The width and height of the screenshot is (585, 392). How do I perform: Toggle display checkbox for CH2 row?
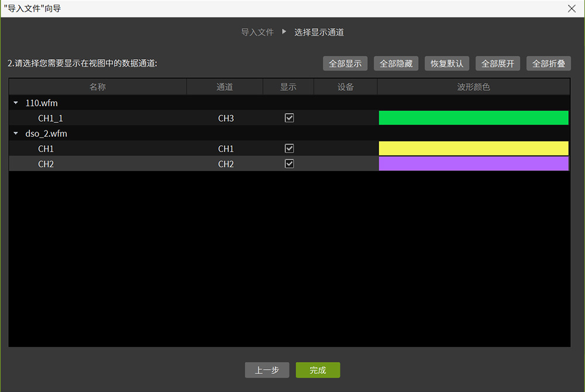pos(289,164)
